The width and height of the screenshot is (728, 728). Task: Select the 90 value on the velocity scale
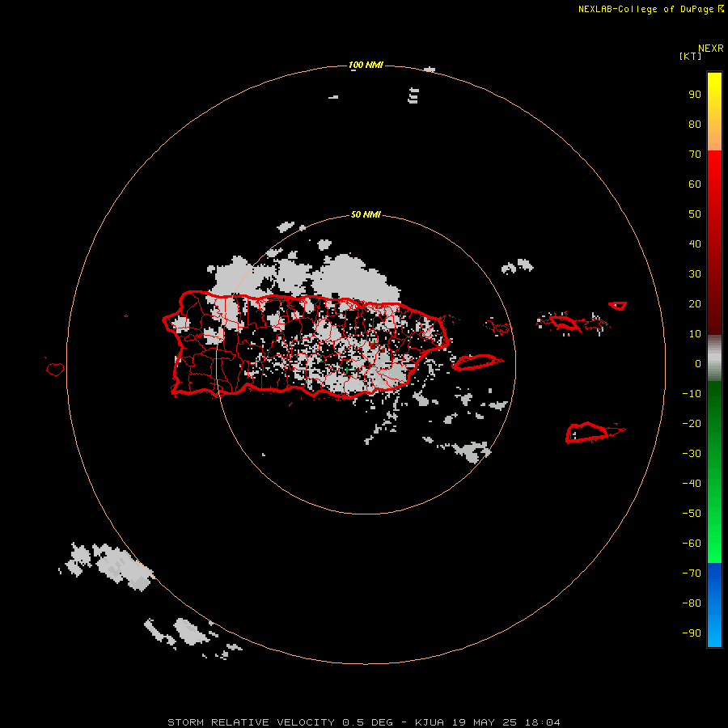[695, 95]
